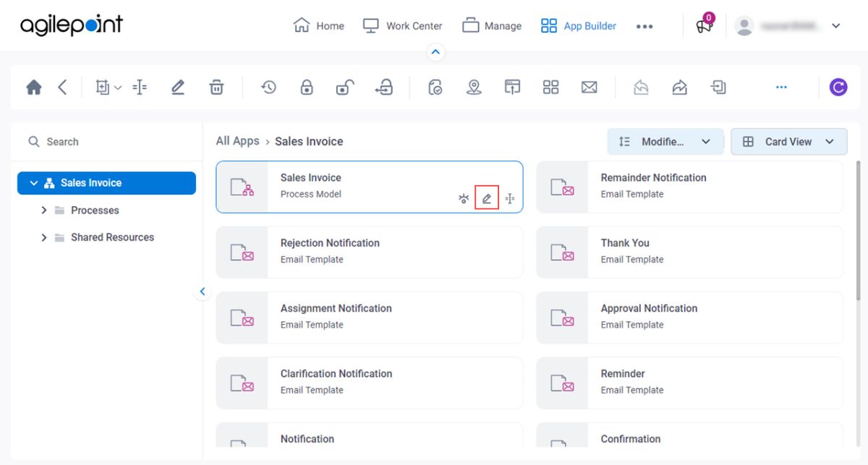
Task: Click the add new item toolbar icon
Action: pos(103,88)
